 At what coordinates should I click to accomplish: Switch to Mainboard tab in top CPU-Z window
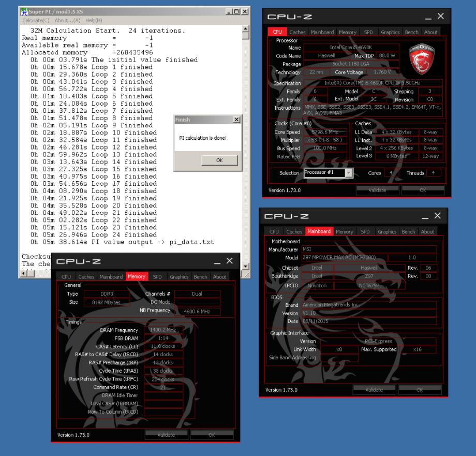coord(322,32)
